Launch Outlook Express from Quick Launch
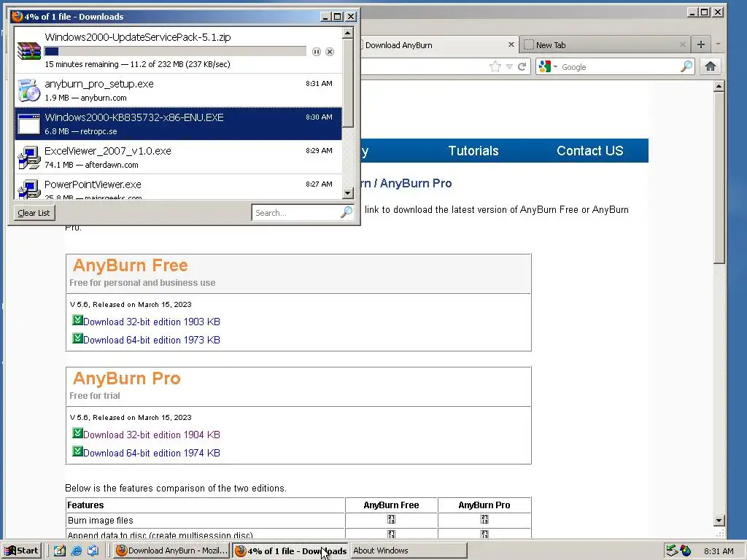Viewport: 747px width, 560px height. pyautogui.click(x=93, y=551)
